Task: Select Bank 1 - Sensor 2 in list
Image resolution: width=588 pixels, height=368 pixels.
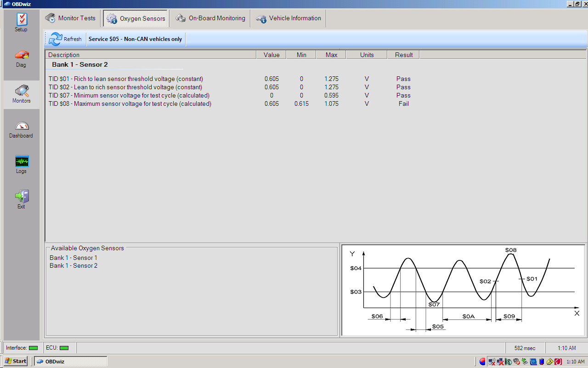Action: tap(73, 265)
